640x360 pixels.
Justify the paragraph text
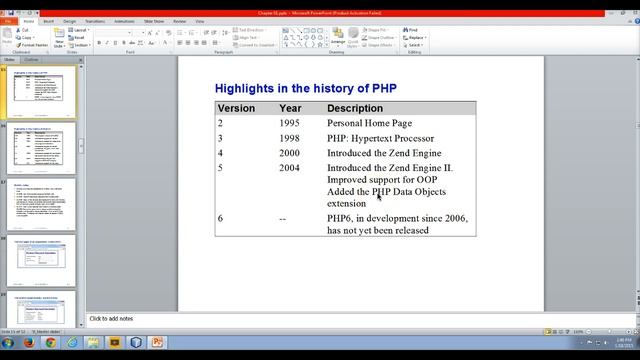[204, 43]
